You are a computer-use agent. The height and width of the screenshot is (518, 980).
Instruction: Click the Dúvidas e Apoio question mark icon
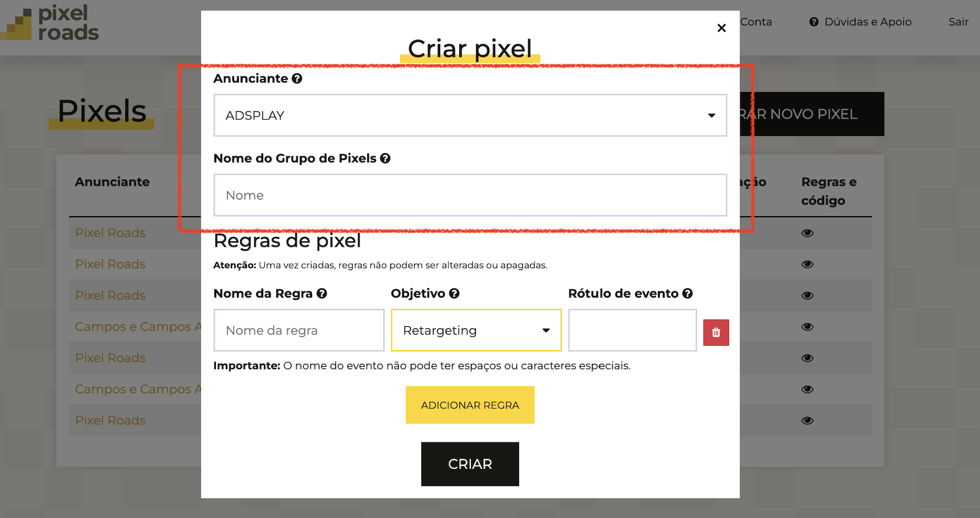(813, 21)
